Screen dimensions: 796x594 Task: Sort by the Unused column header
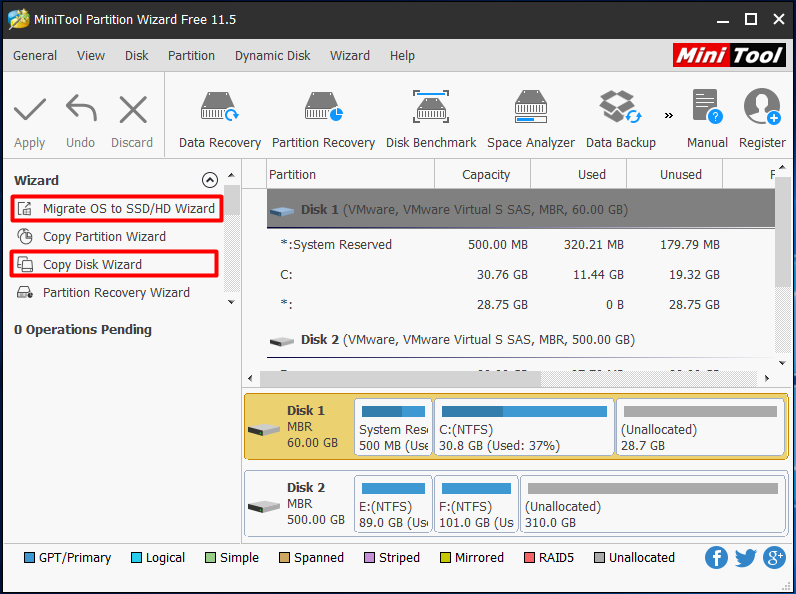(x=675, y=175)
